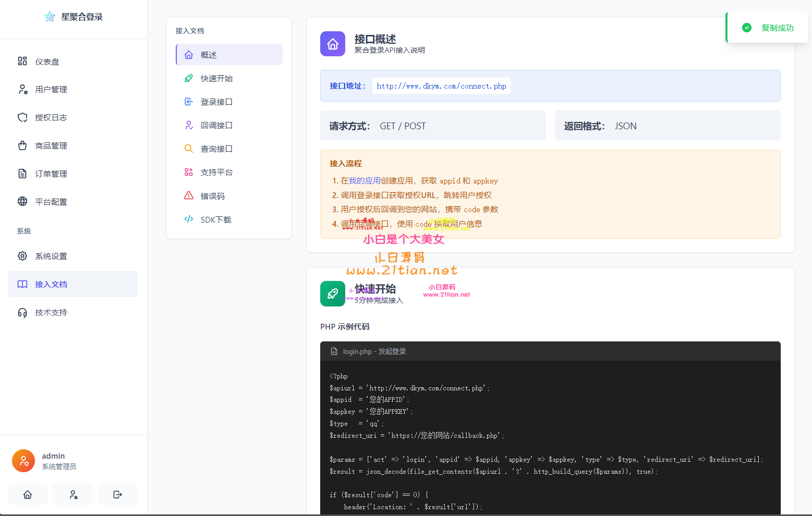Click the 我的应用 link in 接入流程
812x516 pixels.
[x=365, y=181]
